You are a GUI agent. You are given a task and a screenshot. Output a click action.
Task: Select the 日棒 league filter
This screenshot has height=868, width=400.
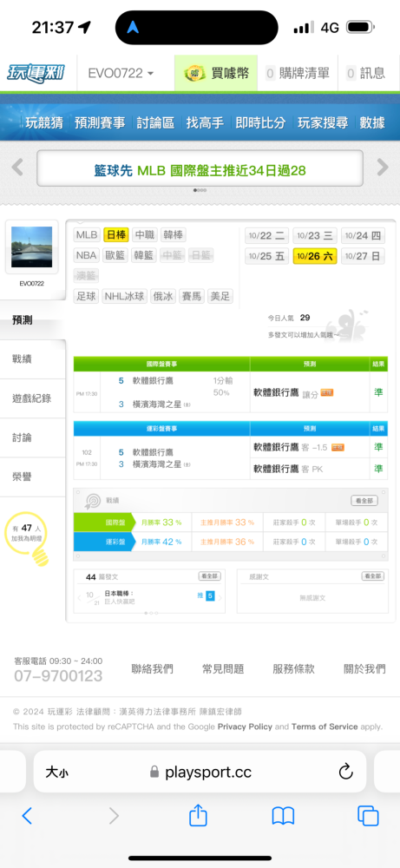[117, 235]
